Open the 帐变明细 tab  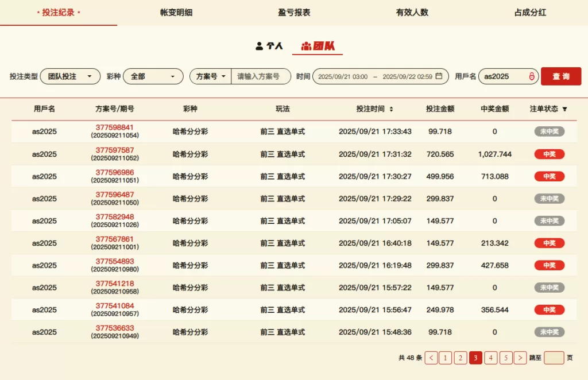coord(176,12)
